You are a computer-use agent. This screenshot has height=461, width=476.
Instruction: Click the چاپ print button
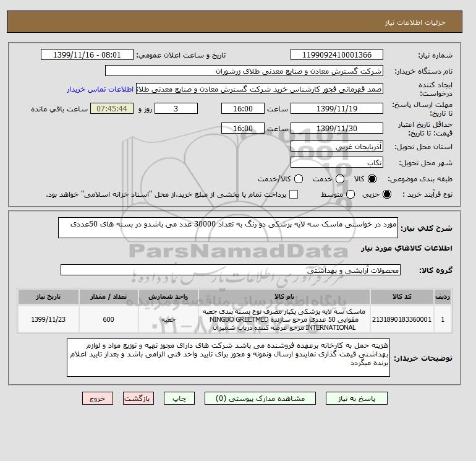pos(179,399)
